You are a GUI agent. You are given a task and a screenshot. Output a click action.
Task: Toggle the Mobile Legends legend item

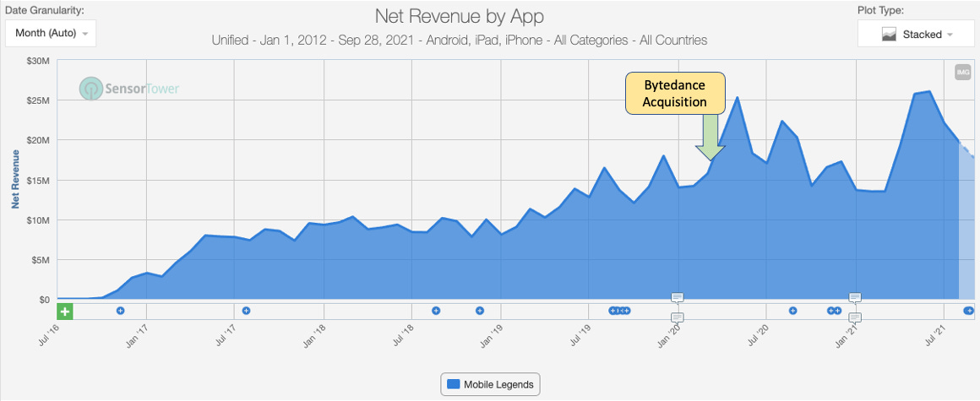tap(491, 384)
